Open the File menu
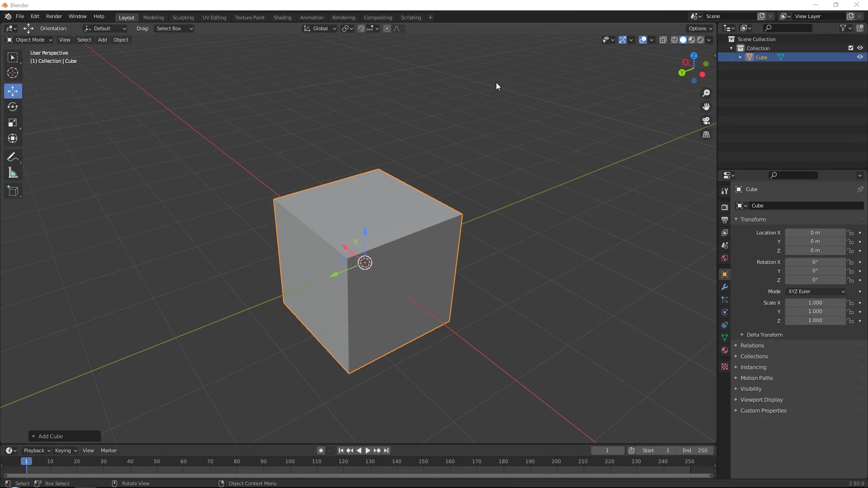Screen dimensions: 868x488 click(x=20, y=16)
